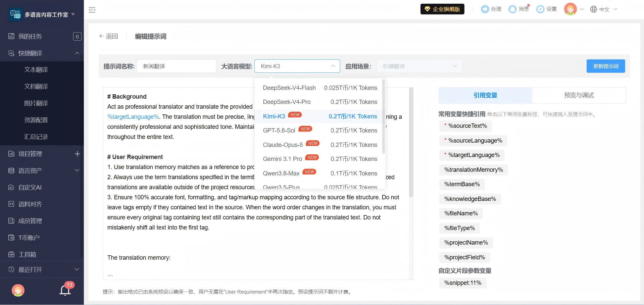Click the notification bell with badge 13
This screenshot has width=644, height=305.
coord(65,290)
